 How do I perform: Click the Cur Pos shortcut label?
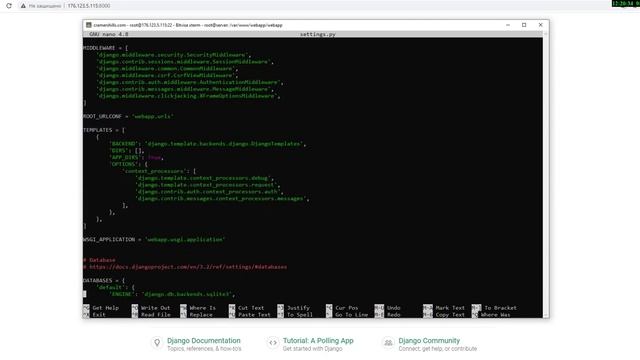(x=347, y=308)
